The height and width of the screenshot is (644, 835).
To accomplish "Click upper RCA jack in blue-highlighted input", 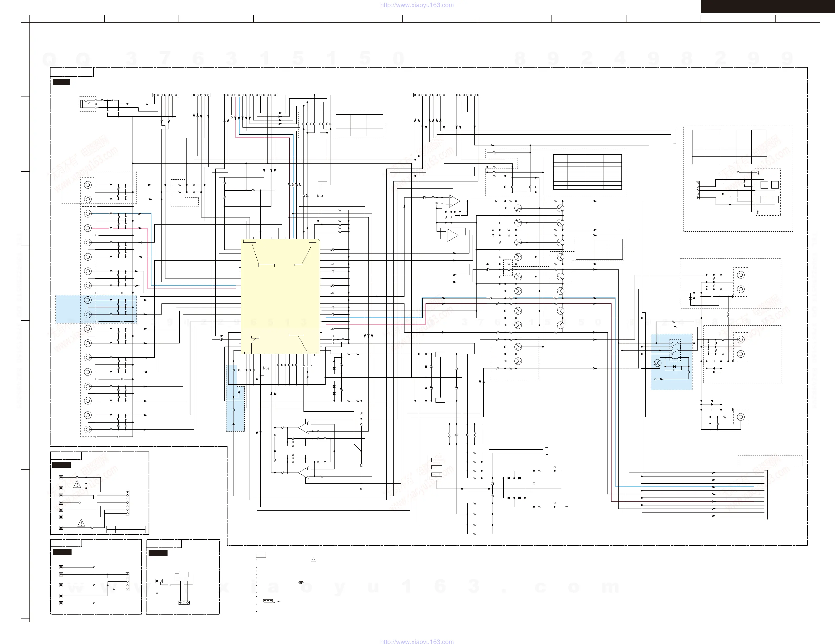I will tap(88, 300).
